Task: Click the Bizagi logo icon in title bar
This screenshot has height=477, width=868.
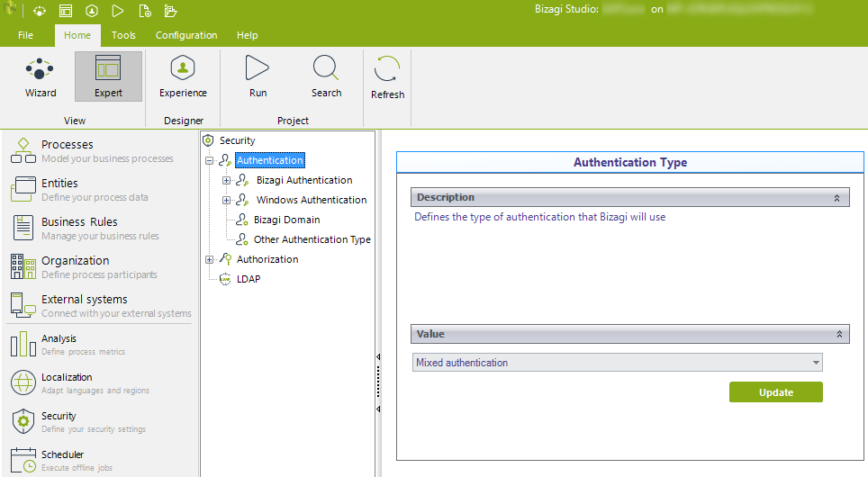Action: tap(11, 8)
